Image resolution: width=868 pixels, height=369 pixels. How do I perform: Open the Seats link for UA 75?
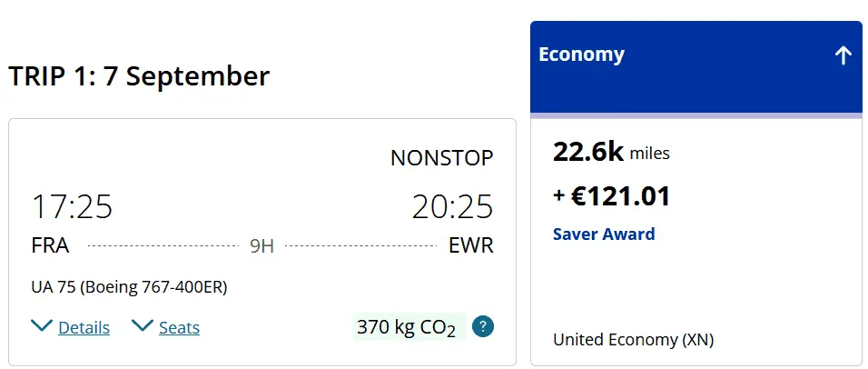[x=179, y=327]
